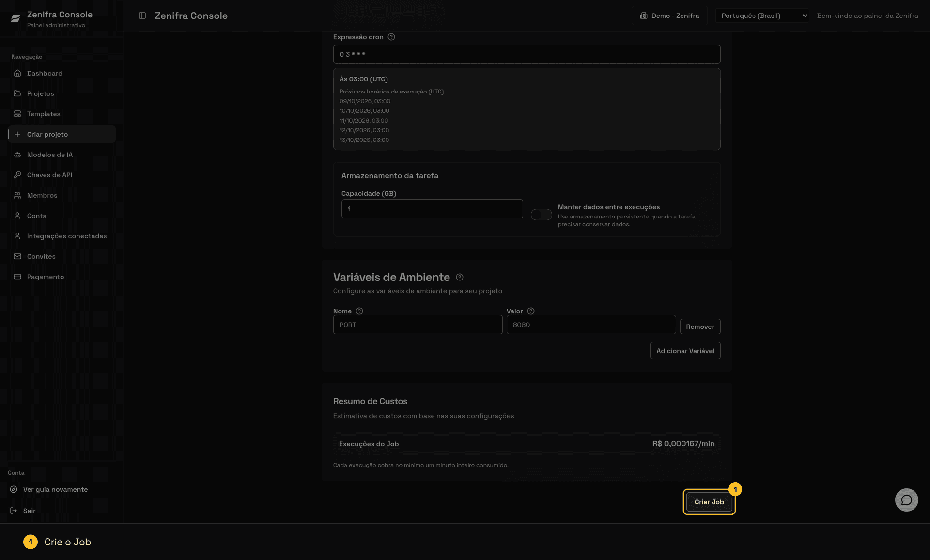Click Ver guia novamente link

(55, 489)
